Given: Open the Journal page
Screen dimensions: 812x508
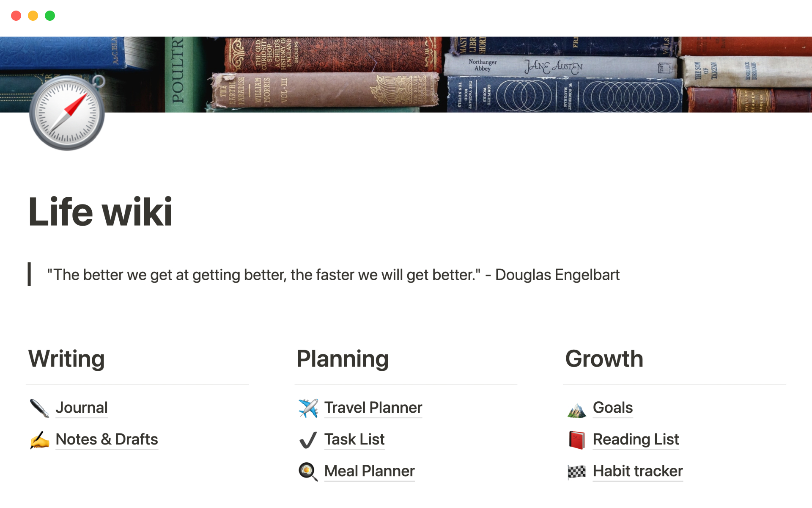Looking at the screenshot, I should click(82, 408).
